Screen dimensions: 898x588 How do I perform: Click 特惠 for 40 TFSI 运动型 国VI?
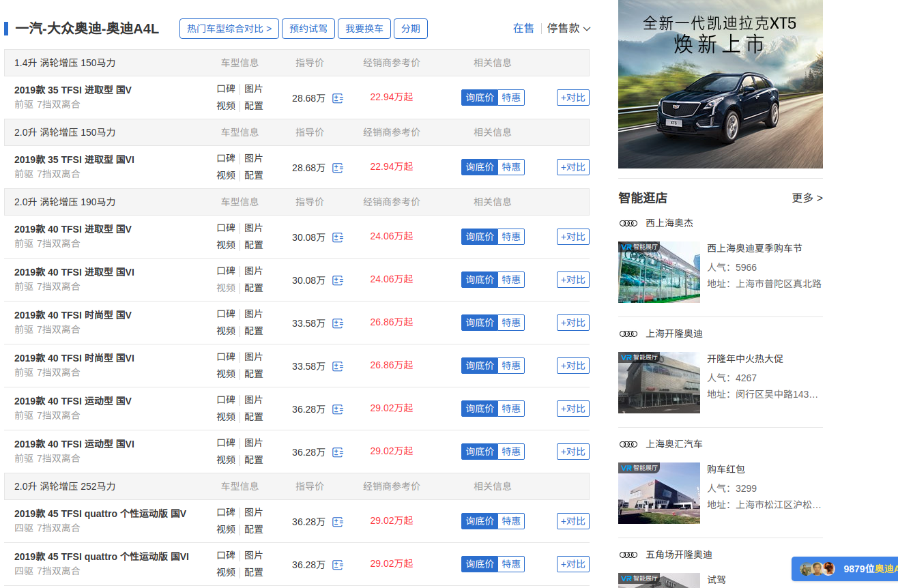(511, 452)
